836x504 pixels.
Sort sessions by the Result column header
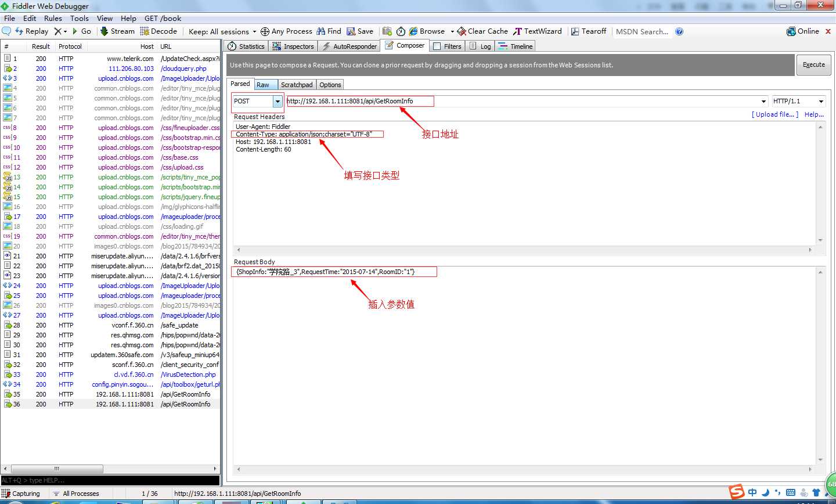tap(41, 46)
